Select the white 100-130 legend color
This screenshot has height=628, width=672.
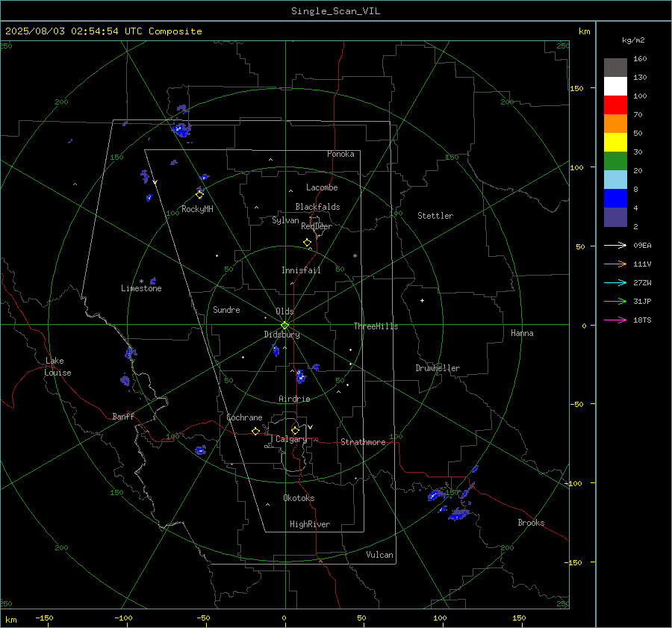click(615, 87)
